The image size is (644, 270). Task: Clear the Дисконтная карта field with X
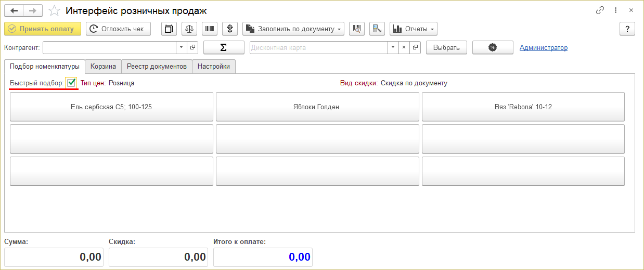[404, 47]
